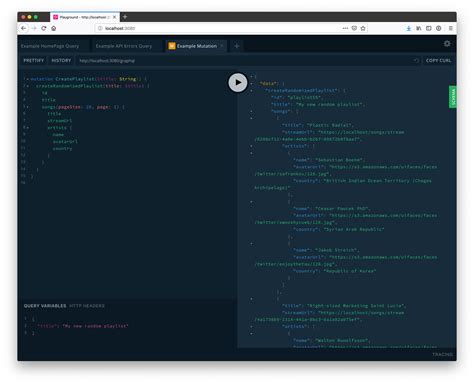This screenshot has height=384, width=474.
Task: Open the page actions three-dot menu
Action: click(345, 28)
